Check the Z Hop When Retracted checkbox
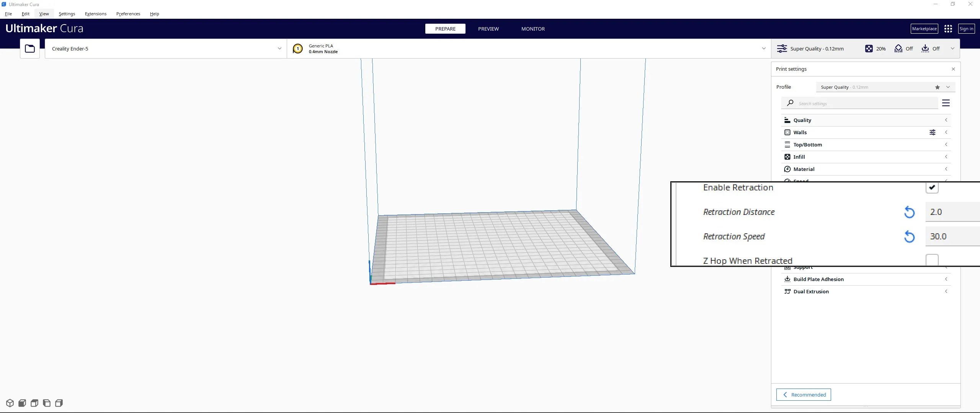 tap(932, 260)
